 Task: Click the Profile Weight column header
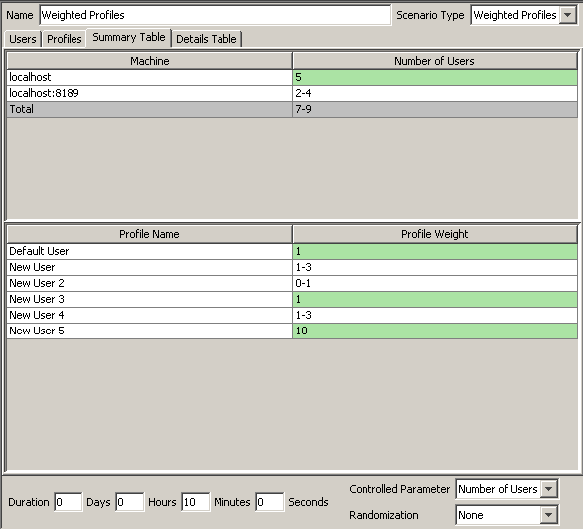click(434, 234)
